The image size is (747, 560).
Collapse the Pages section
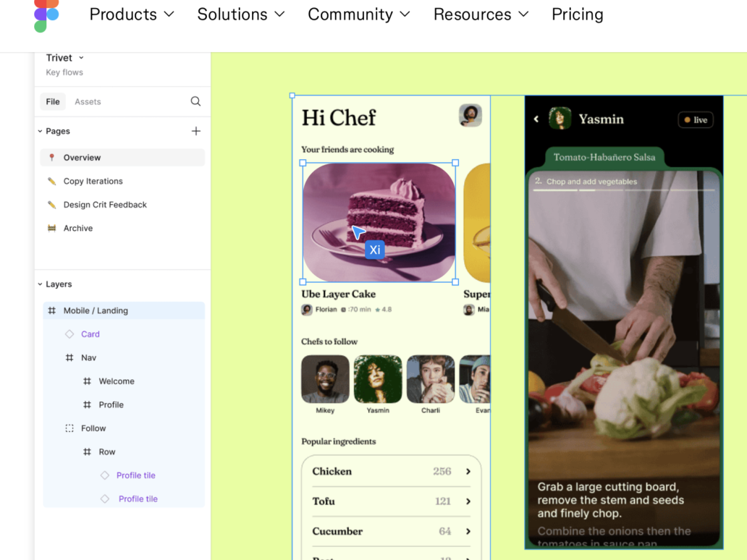(x=41, y=131)
